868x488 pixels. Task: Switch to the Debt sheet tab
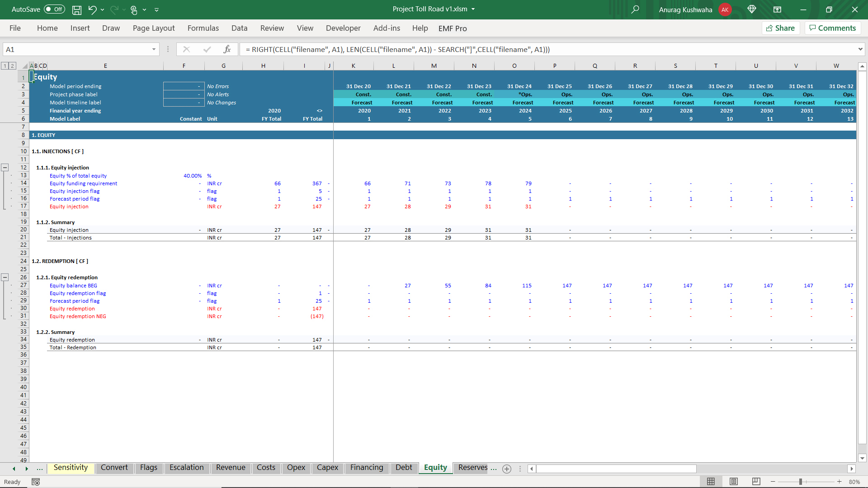coord(403,468)
